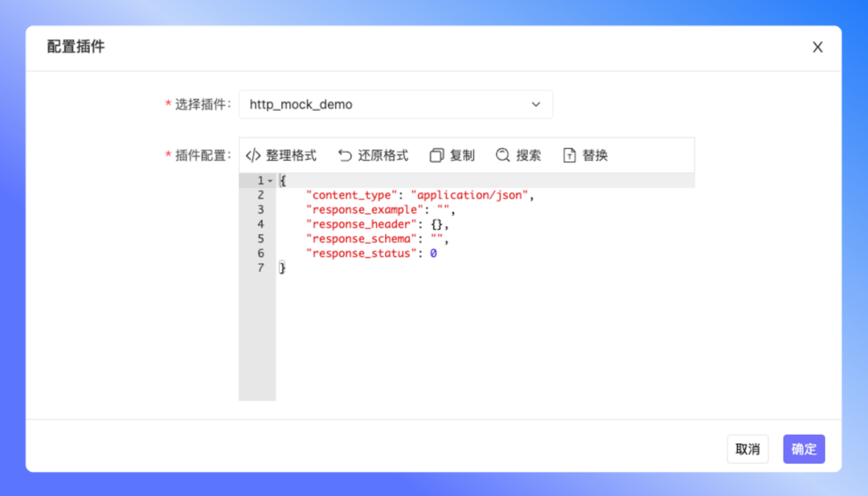Image resolution: width=868 pixels, height=496 pixels.
Task: Select the 搜索 toolbar item
Action: click(523, 155)
